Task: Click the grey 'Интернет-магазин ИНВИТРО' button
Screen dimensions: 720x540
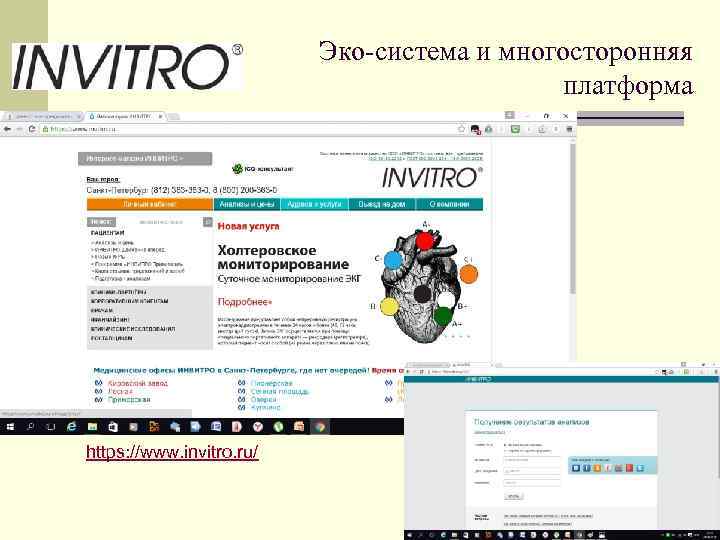Action: point(145,158)
